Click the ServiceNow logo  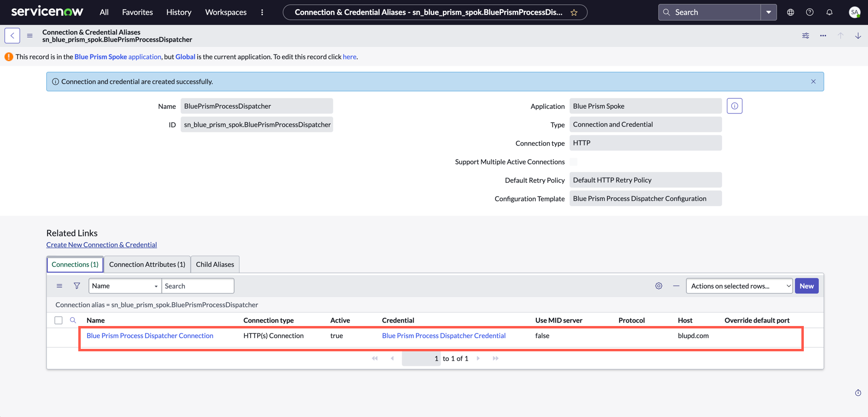pos(47,12)
